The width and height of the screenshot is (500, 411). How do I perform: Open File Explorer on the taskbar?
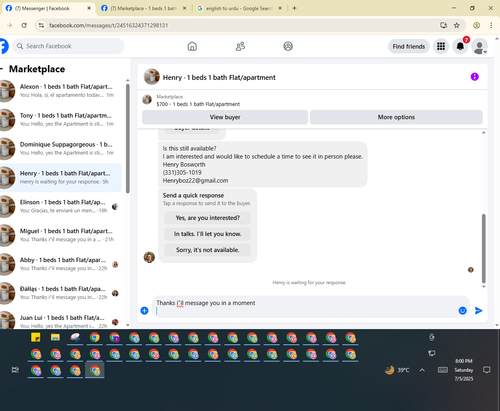(x=55, y=337)
